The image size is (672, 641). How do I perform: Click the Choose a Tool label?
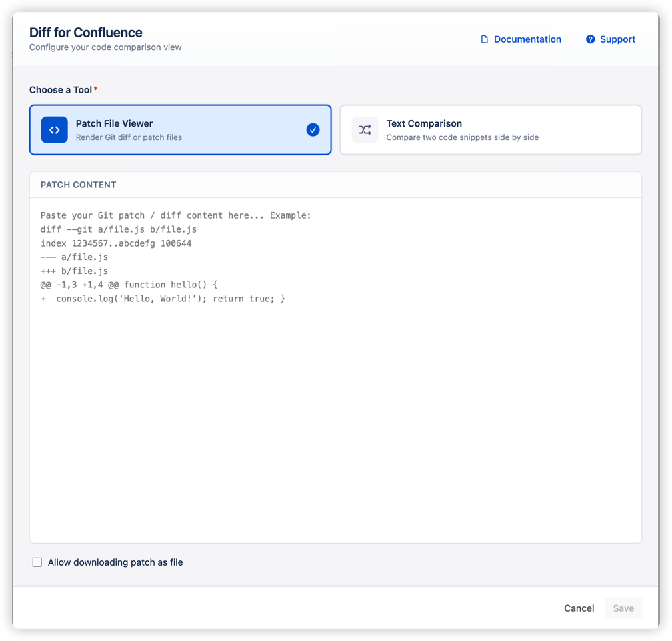[x=59, y=89]
